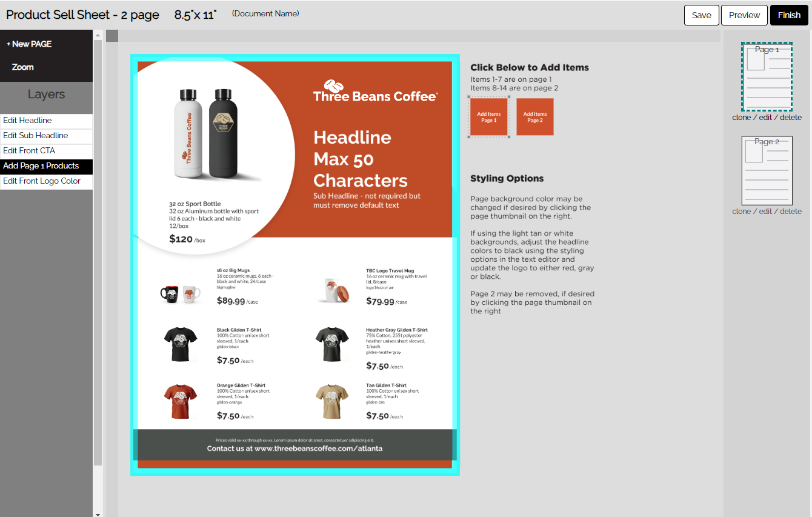
Task: Select the Edit Headline layer
Action: point(46,121)
